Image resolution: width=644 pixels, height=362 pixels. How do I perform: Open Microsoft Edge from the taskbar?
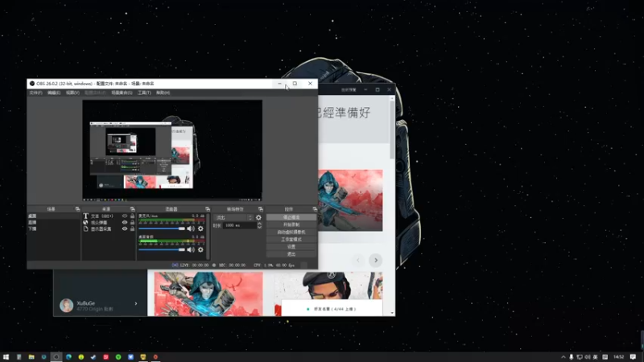click(68, 357)
